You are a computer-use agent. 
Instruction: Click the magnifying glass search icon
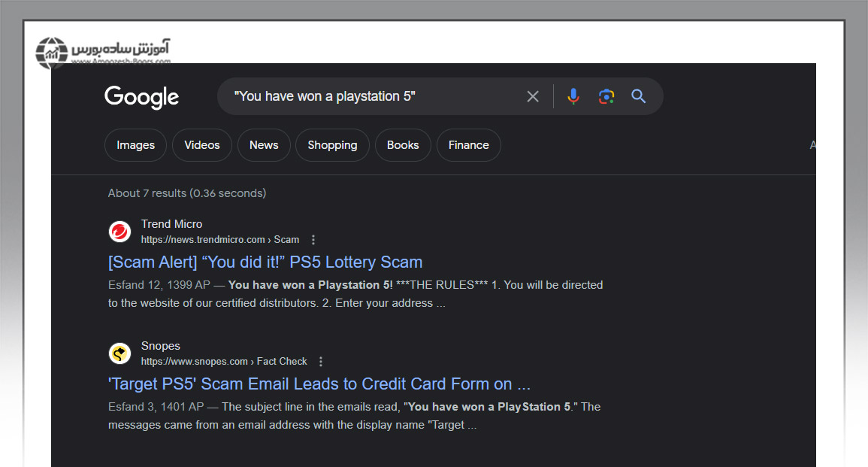click(638, 96)
